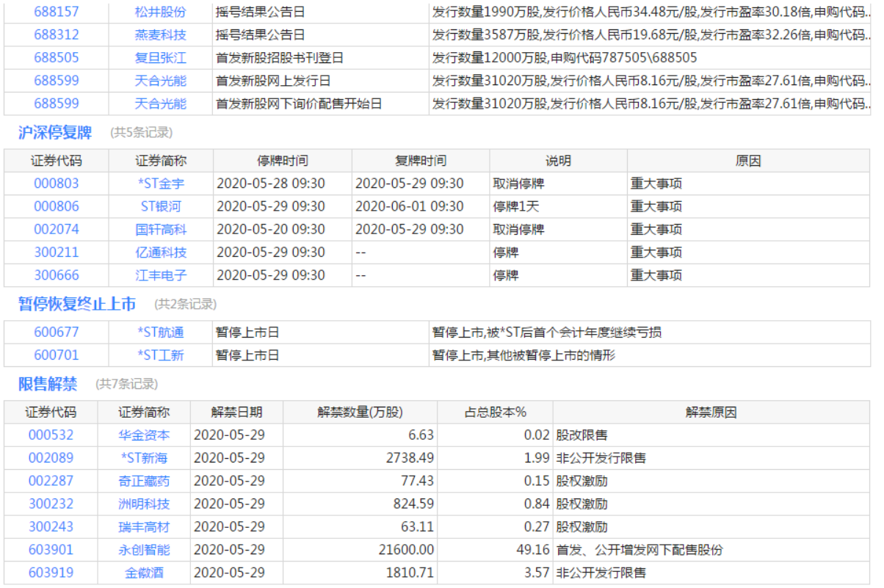Select 暂停上市,其他被暂停上市的情形 text
The width and height of the screenshot is (884, 588).
point(524,355)
